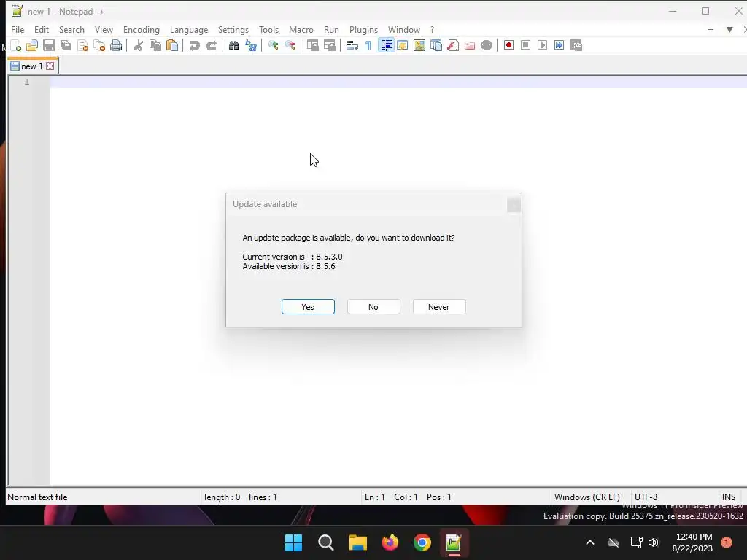Start macro recording with red dot icon
The width and height of the screenshot is (747, 560).
point(508,45)
